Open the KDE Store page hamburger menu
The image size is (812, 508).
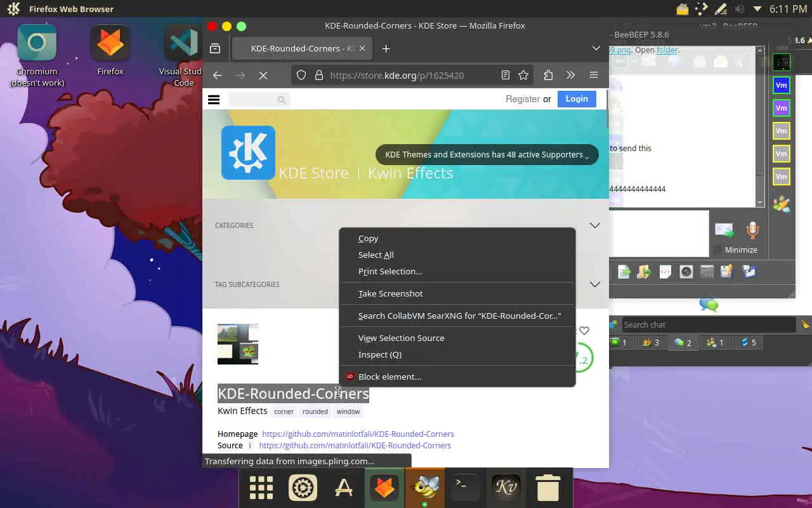tap(214, 99)
